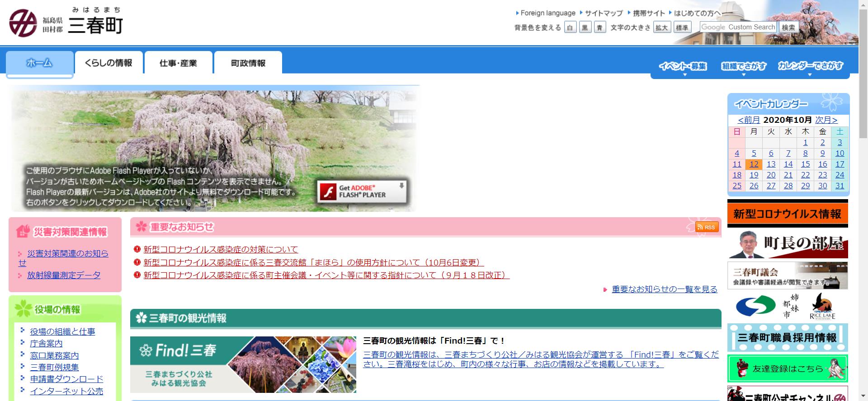The width and height of the screenshot is (868, 401).
Task: Open the 町長の部屋 banner
Action: (x=787, y=244)
